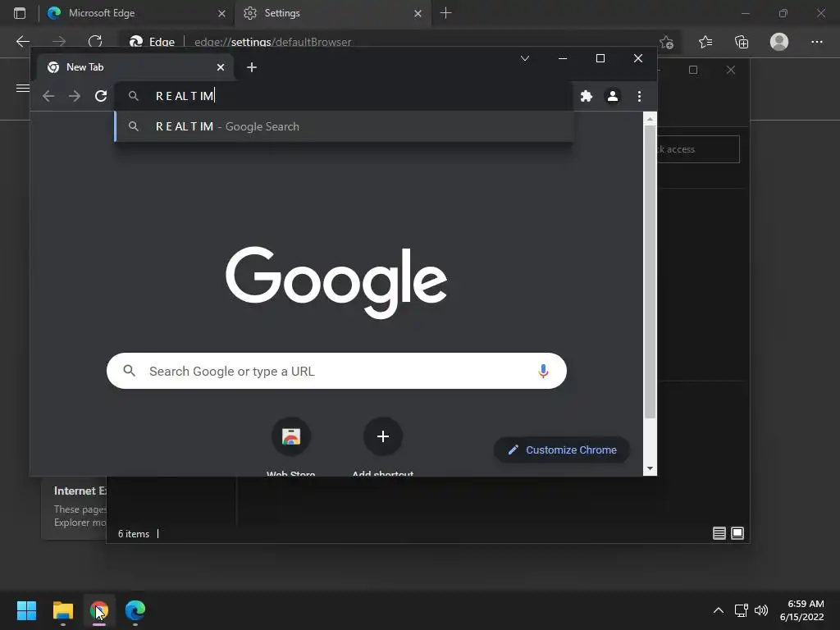The height and width of the screenshot is (630, 840).
Task: Open Chrome profile avatar menu
Action: click(612, 96)
